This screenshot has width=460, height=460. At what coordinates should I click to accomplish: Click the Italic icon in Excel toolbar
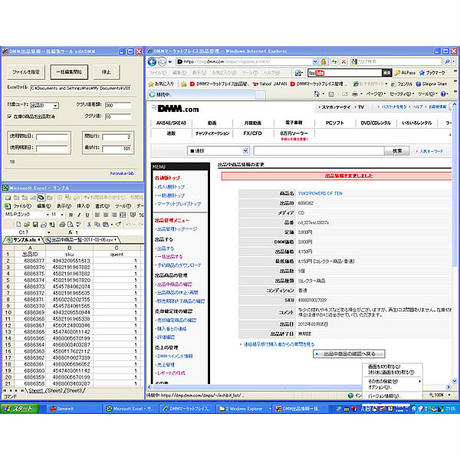(79, 215)
